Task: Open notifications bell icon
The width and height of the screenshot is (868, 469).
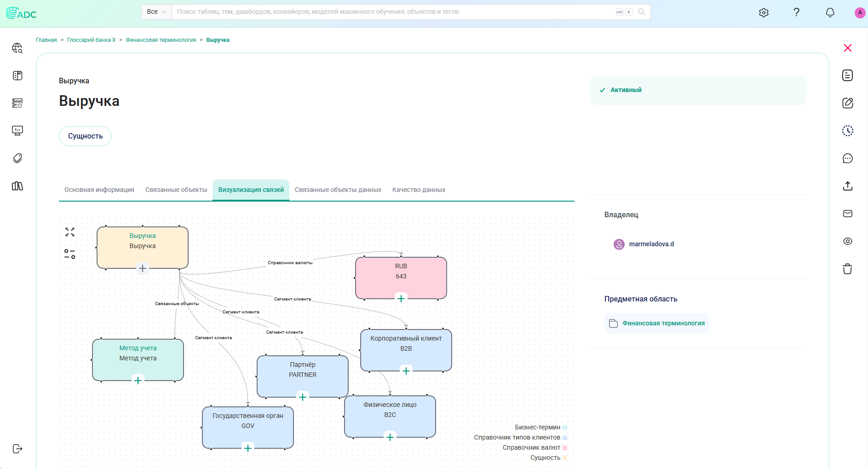Action: click(x=830, y=12)
